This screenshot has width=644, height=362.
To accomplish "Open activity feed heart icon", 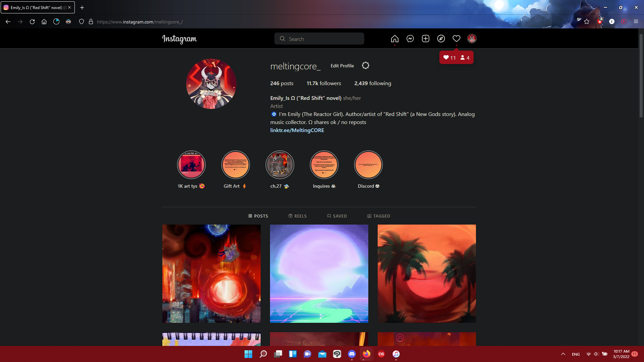I will tap(456, 39).
